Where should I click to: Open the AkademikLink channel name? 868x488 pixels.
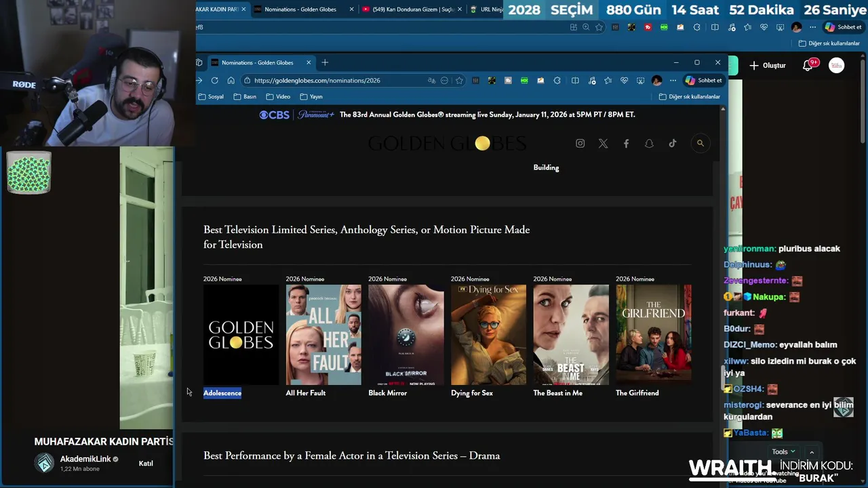85,459
